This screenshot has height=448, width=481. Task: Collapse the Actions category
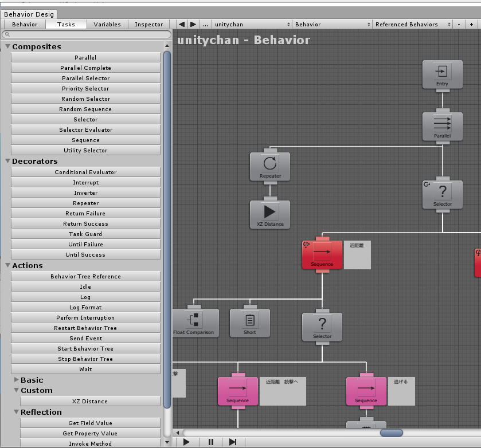click(x=8, y=265)
